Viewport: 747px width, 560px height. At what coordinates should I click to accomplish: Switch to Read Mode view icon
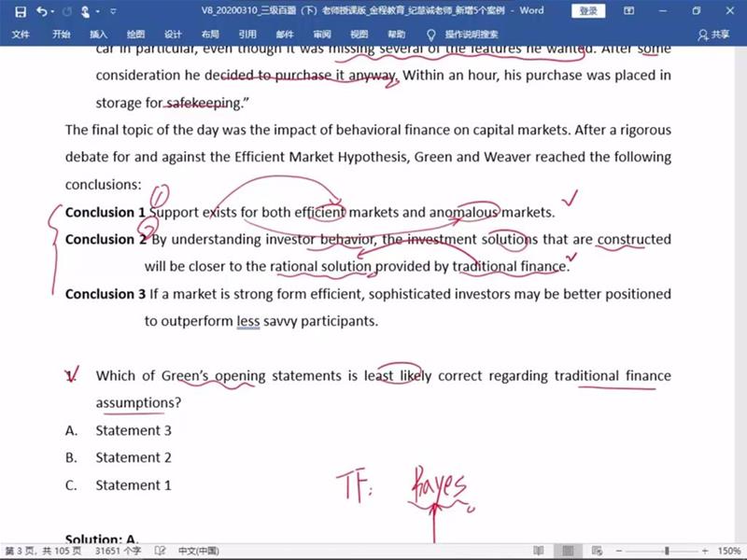tap(539, 551)
